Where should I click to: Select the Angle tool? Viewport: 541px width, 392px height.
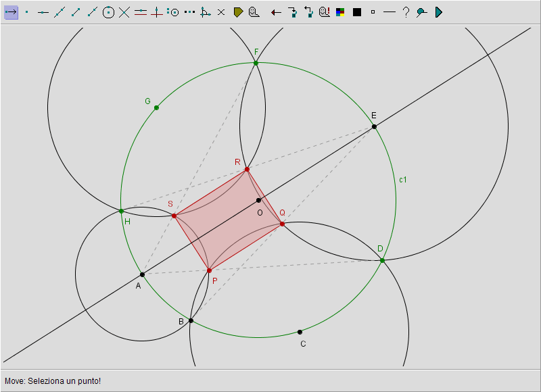click(x=206, y=12)
